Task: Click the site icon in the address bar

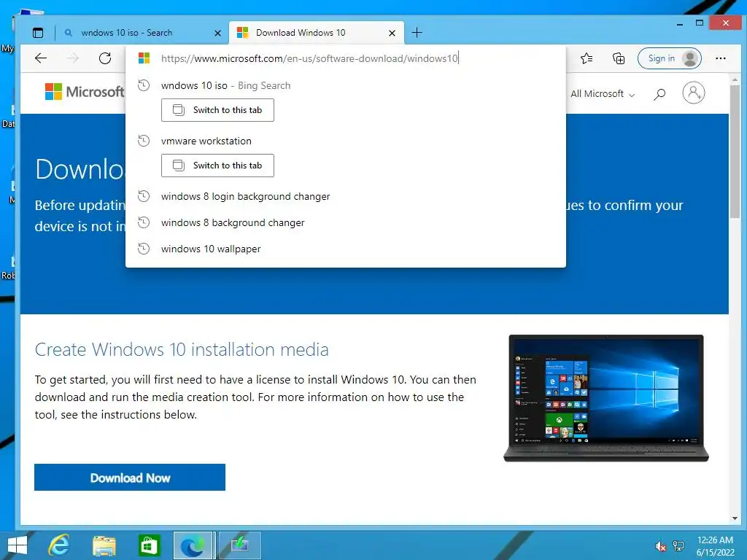Action: pos(144,58)
